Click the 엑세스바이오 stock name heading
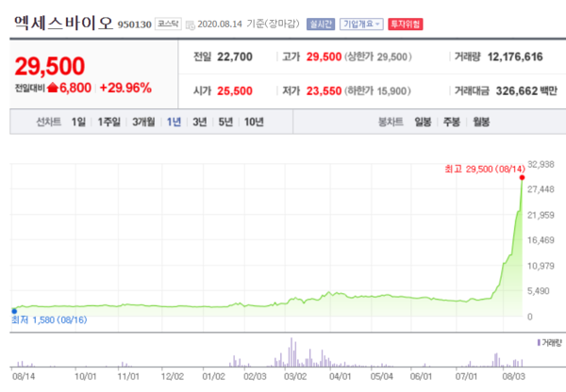The width and height of the screenshot is (566, 392). coord(63,23)
